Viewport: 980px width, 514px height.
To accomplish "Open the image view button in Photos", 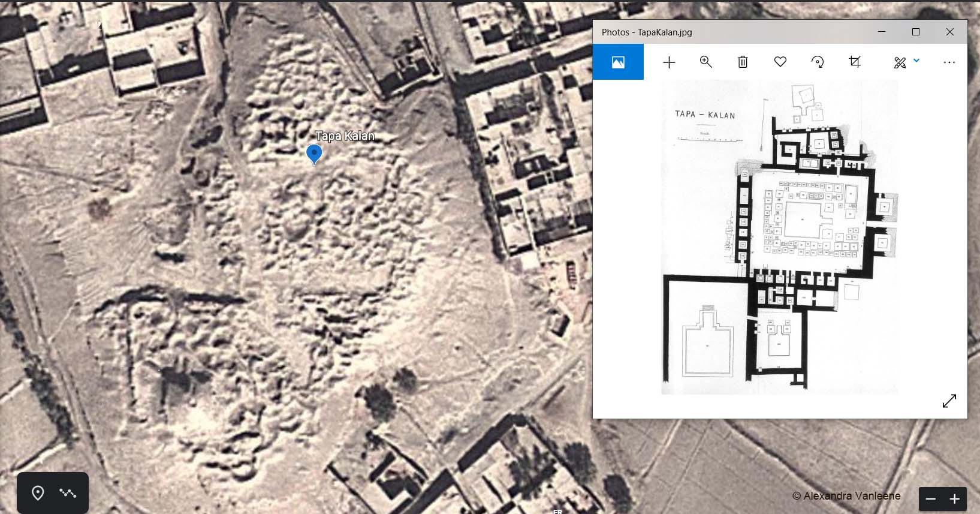I will [x=618, y=62].
